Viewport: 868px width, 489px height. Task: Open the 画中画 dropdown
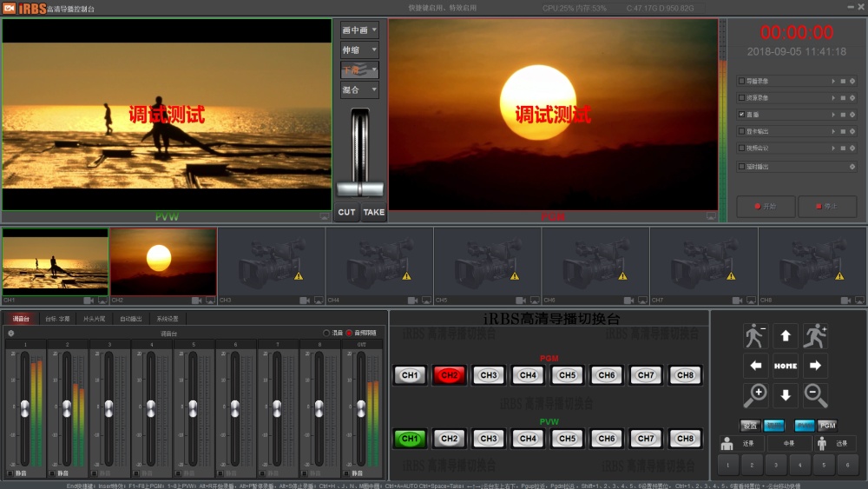(359, 30)
